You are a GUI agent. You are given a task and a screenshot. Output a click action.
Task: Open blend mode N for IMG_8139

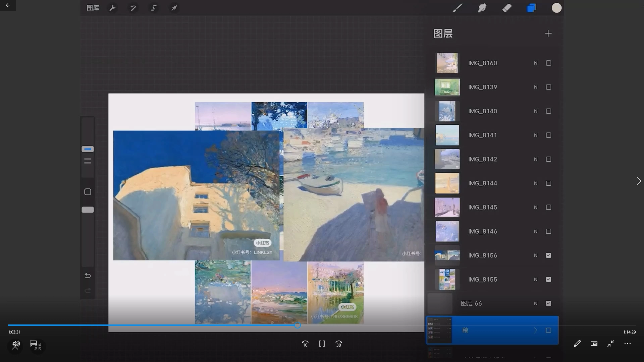click(x=536, y=87)
